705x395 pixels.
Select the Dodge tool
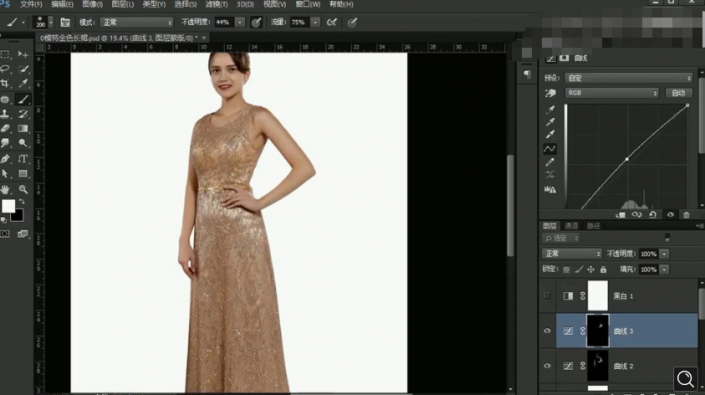(22, 143)
